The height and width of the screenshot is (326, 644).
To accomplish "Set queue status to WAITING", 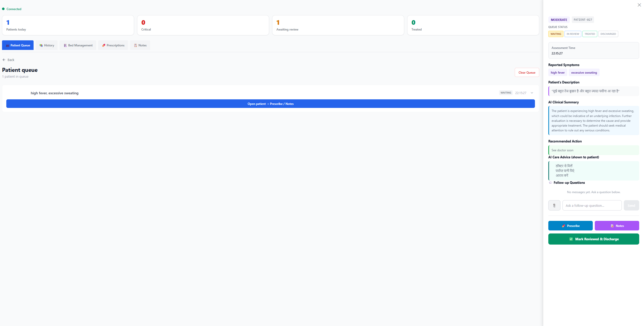I will [556, 34].
